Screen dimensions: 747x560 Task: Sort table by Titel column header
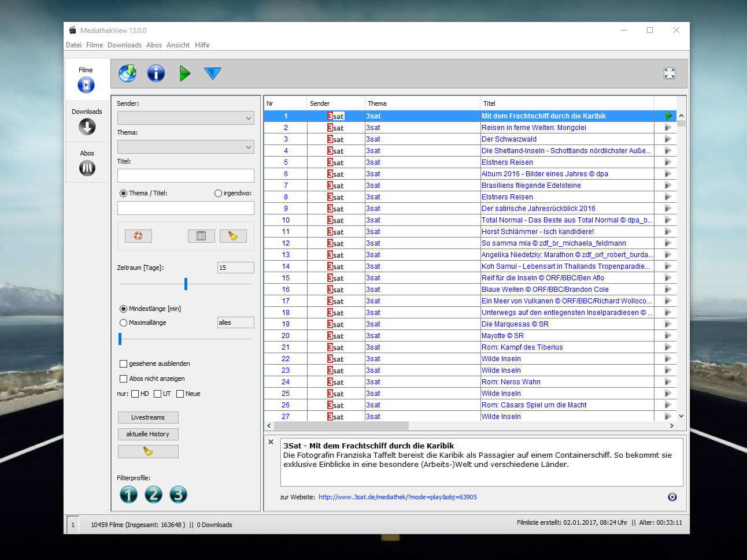(x=567, y=103)
